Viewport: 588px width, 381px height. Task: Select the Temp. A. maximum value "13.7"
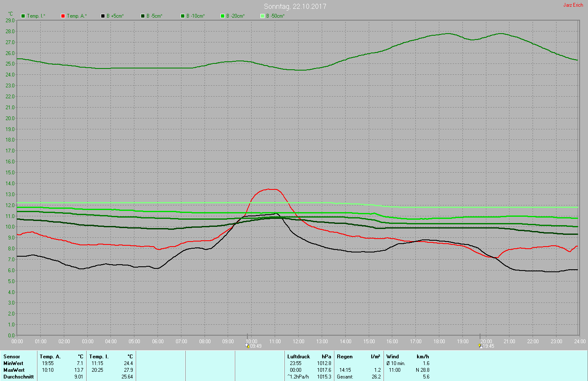79,370
